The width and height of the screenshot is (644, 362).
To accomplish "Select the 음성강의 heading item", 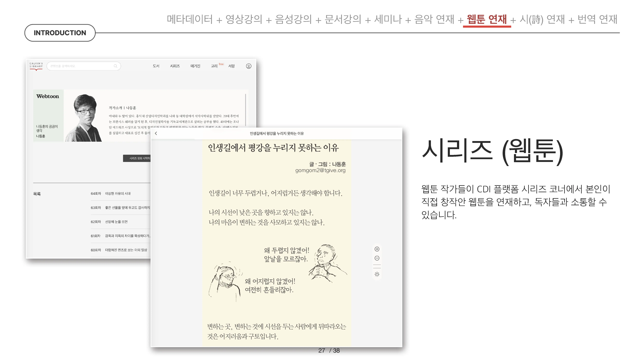I will 293,19.
